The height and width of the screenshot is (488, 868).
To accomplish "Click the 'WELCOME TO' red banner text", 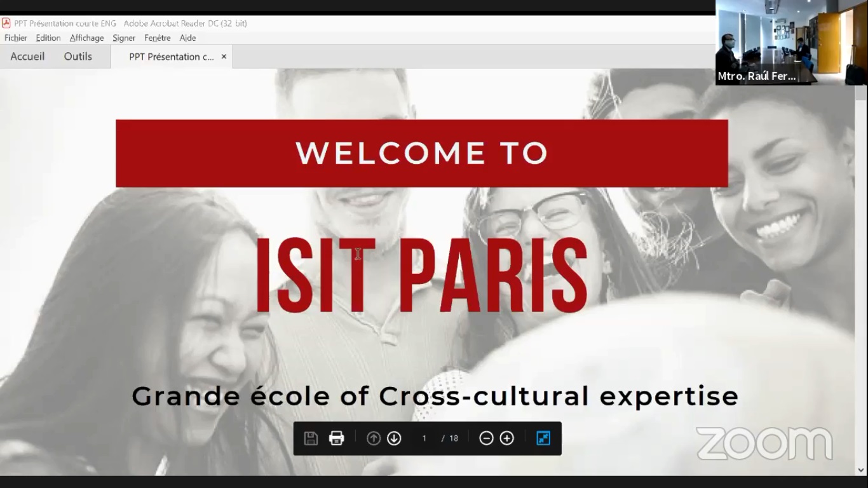I will 422,153.
